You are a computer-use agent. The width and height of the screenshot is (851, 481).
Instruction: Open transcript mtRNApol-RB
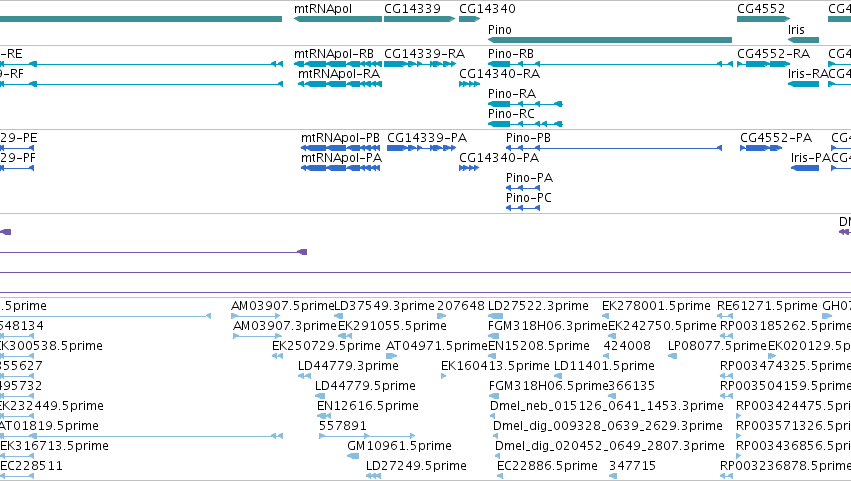tap(334, 54)
